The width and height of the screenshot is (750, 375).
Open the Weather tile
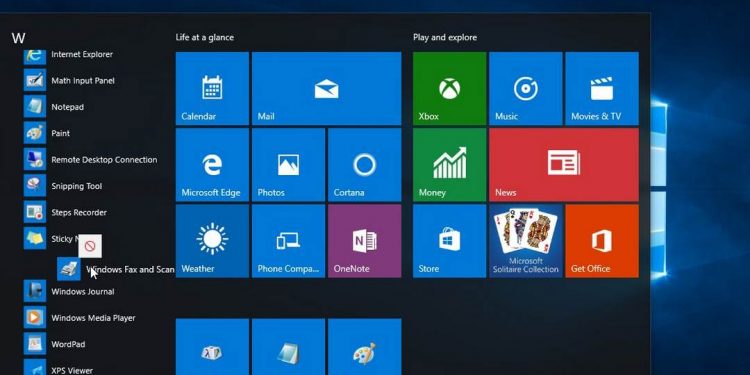pos(212,241)
